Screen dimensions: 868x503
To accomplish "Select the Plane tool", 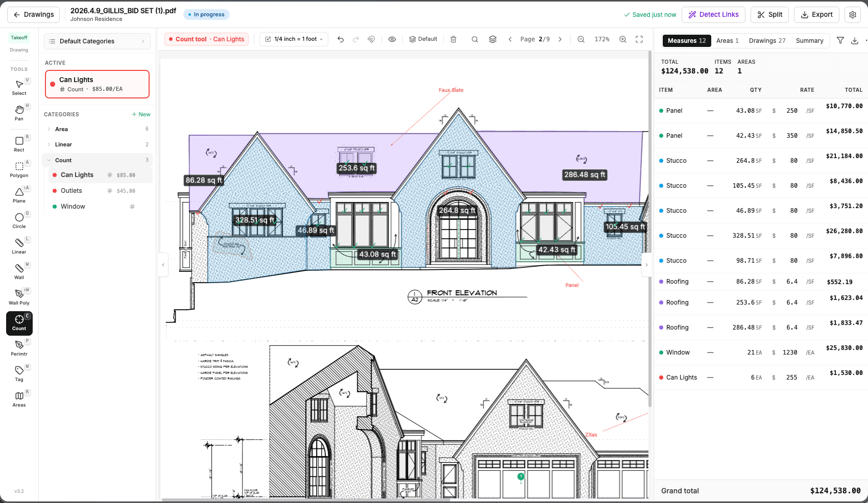I will click(19, 195).
